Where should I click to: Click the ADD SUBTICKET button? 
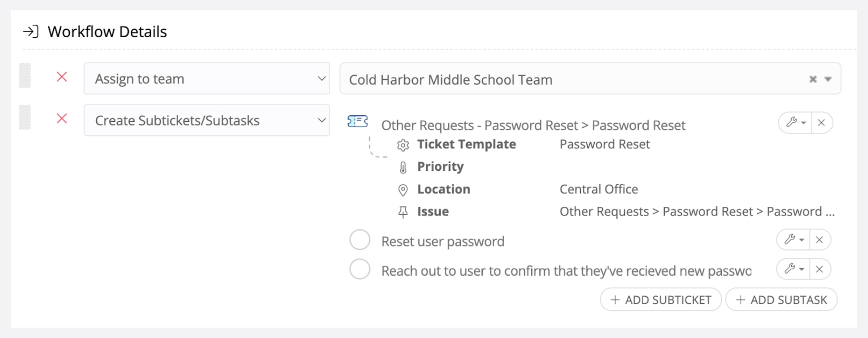(x=661, y=300)
